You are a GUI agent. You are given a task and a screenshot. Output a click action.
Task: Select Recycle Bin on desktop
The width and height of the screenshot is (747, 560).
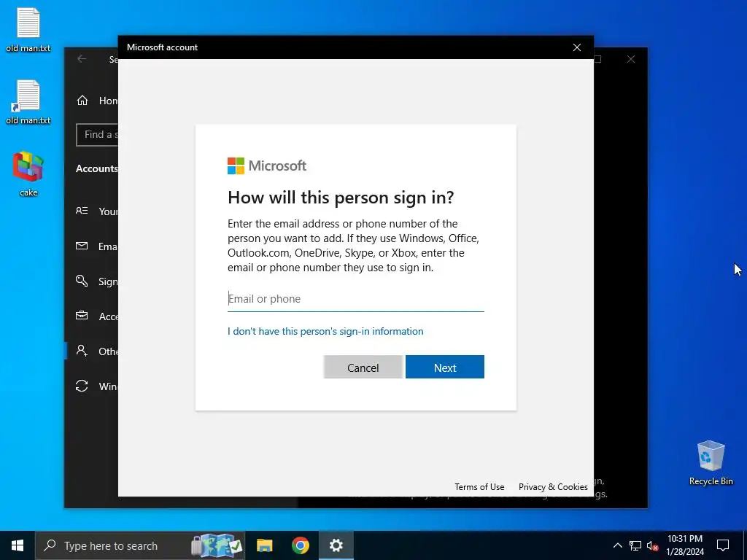pos(711,462)
